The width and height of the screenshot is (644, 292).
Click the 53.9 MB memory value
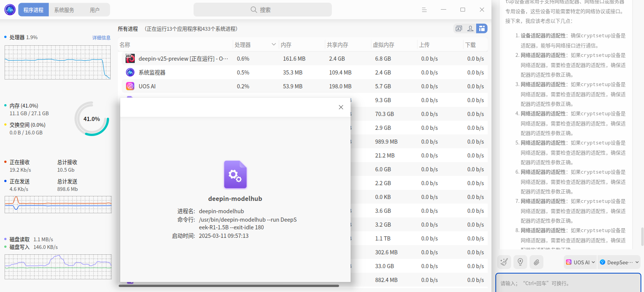pyautogui.click(x=293, y=86)
